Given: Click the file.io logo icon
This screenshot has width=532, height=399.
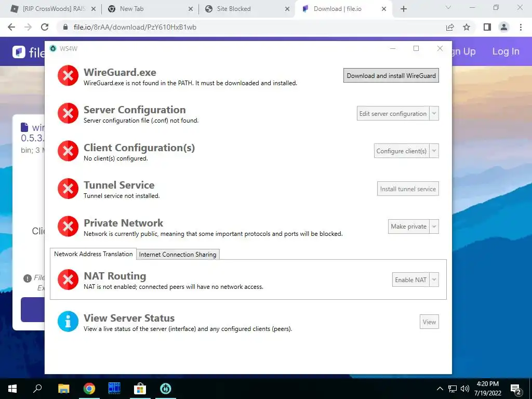Looking at the screenshot, I should (19, 52).
